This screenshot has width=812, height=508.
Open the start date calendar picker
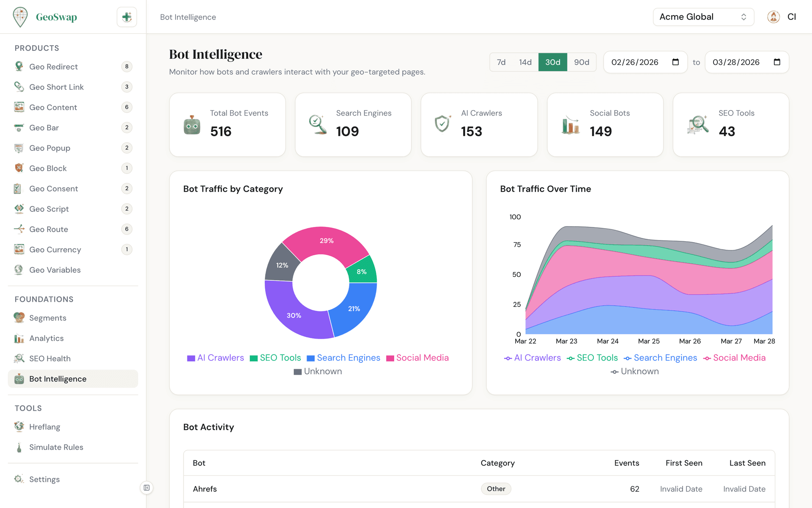point(675,62)
